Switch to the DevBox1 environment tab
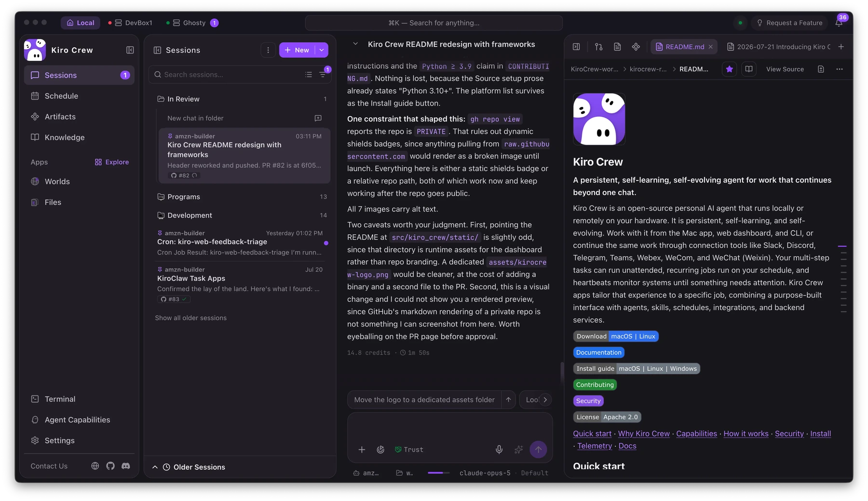 click(131, 23)
